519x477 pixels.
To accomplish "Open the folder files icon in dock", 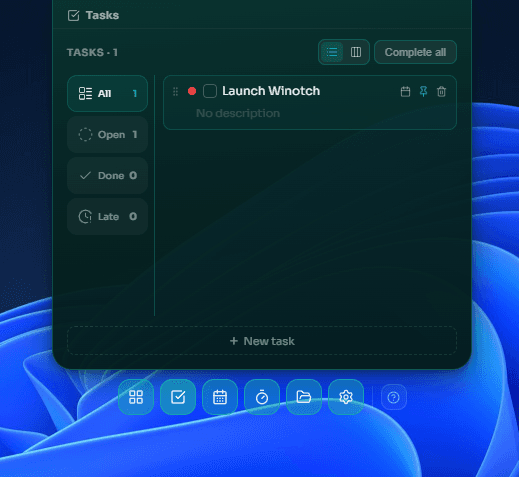I will coord(304,397).
